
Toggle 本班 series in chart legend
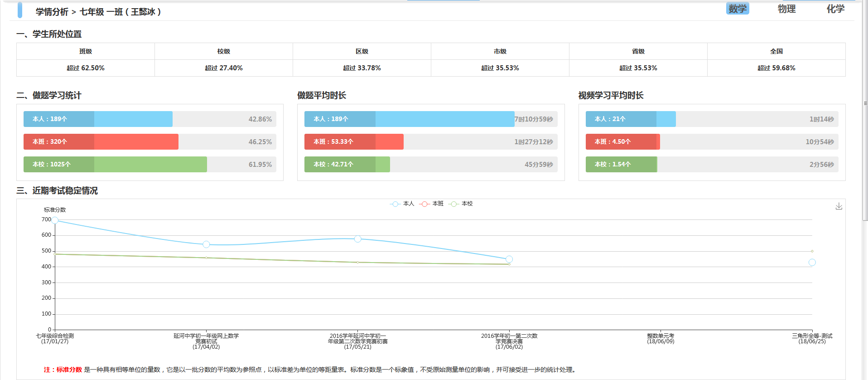click(431, 204)
